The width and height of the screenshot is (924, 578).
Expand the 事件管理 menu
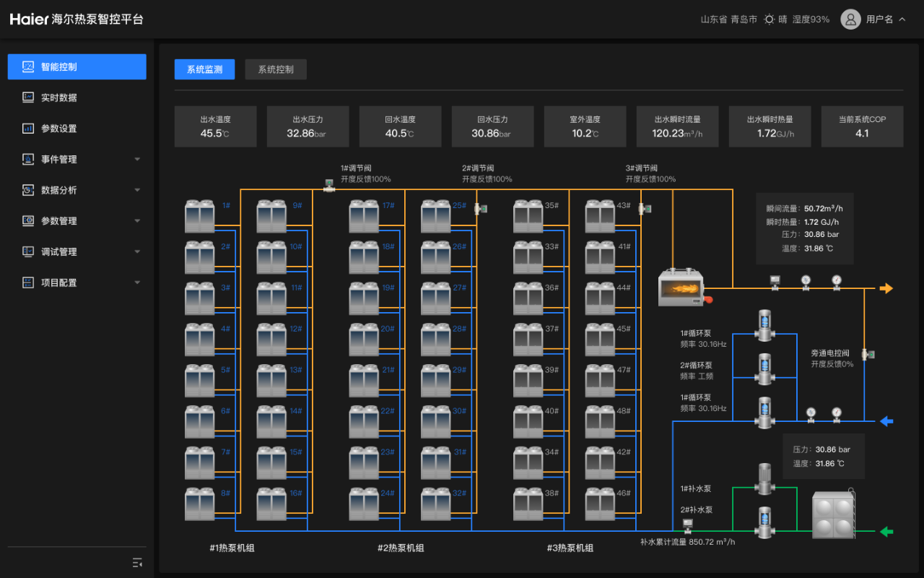pyautogui.click(x=79, y=159)
